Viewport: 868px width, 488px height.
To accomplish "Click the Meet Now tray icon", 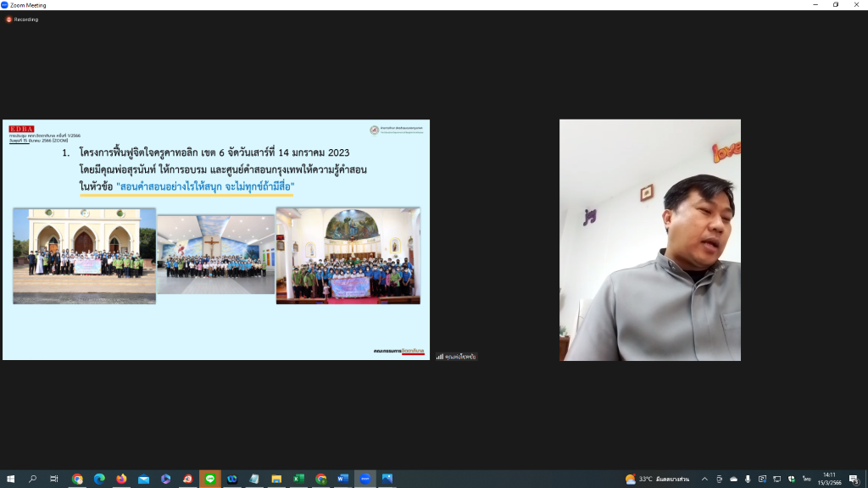I will pyautogui.click(x=719, y=480).
